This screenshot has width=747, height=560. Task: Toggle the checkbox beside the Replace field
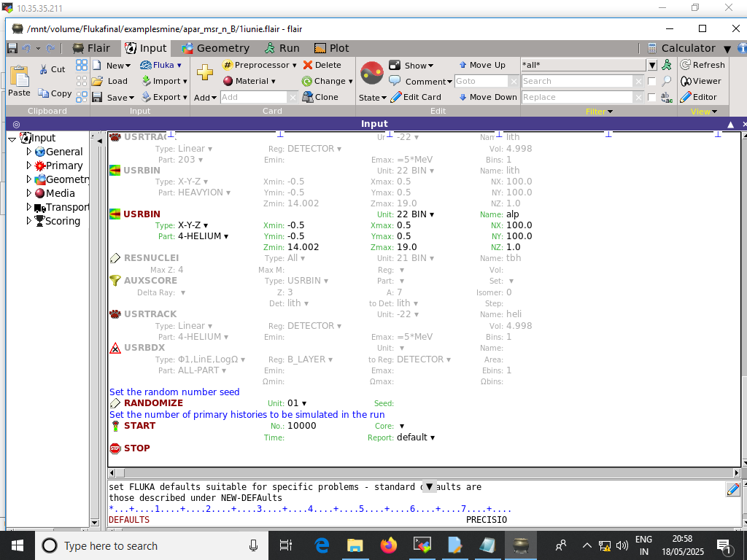click(651, 97)
